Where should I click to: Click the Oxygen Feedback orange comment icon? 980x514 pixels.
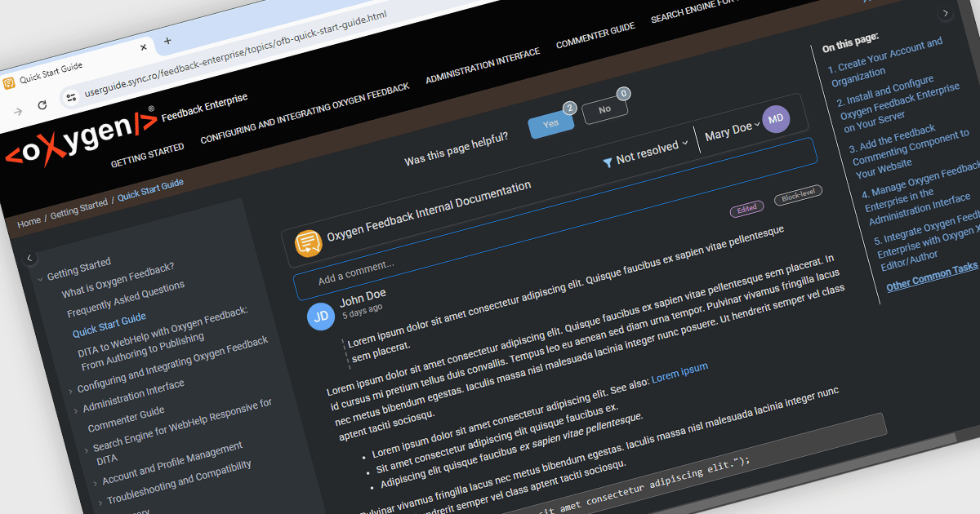[308, 242]
